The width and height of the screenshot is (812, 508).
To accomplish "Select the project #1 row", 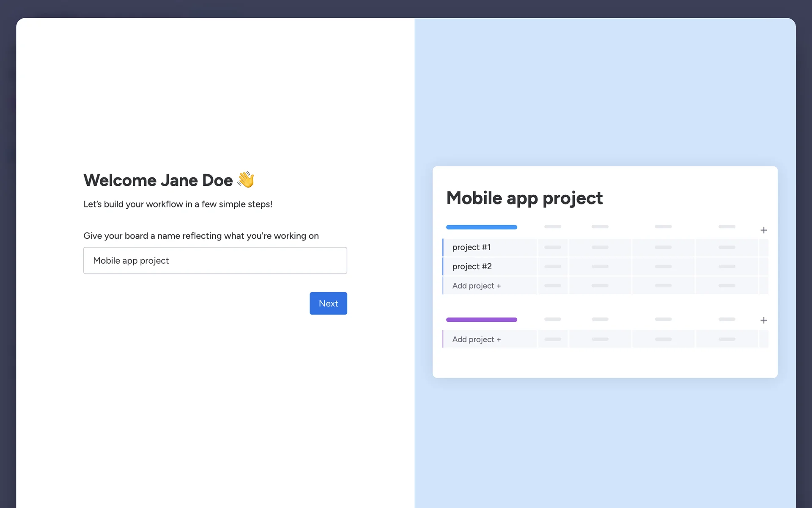I will 471,247.
